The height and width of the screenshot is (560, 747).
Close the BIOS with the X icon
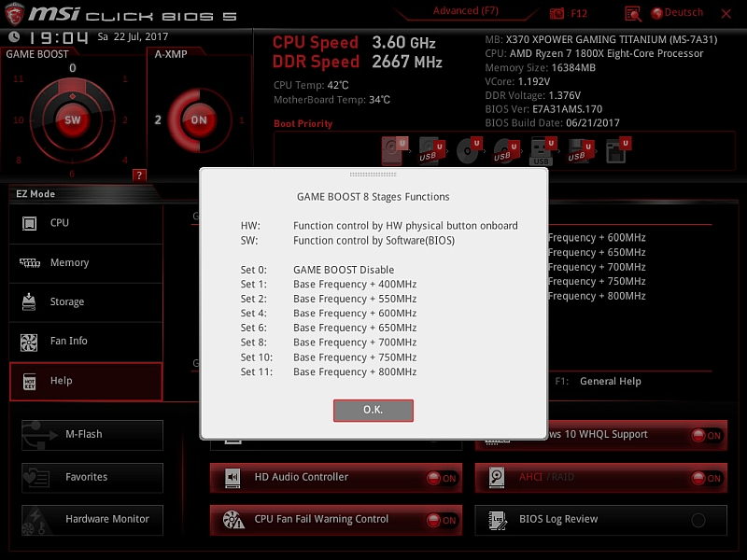pos(726,14)
